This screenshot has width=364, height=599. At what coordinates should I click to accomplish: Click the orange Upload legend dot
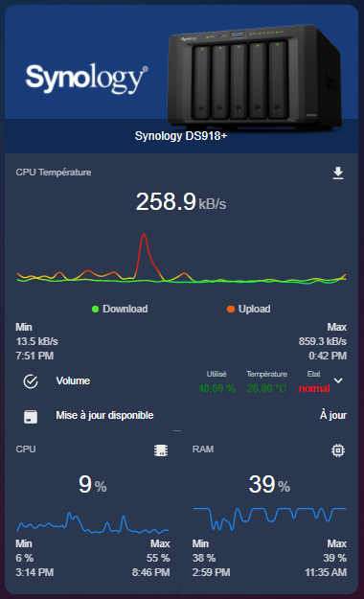tap(231, 309)
